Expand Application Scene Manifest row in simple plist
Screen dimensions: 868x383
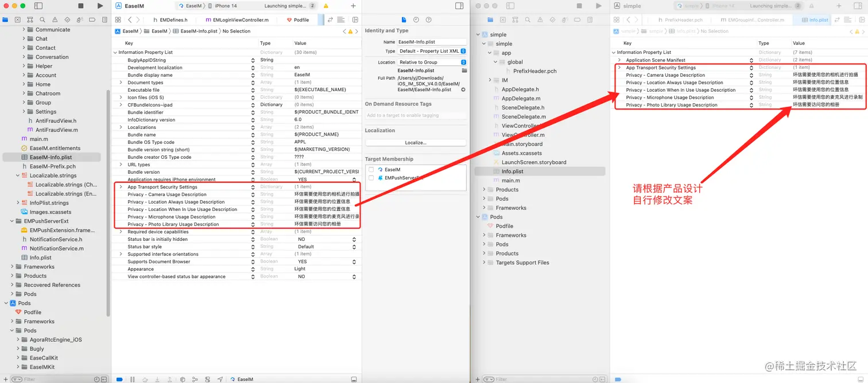[619, 60]
